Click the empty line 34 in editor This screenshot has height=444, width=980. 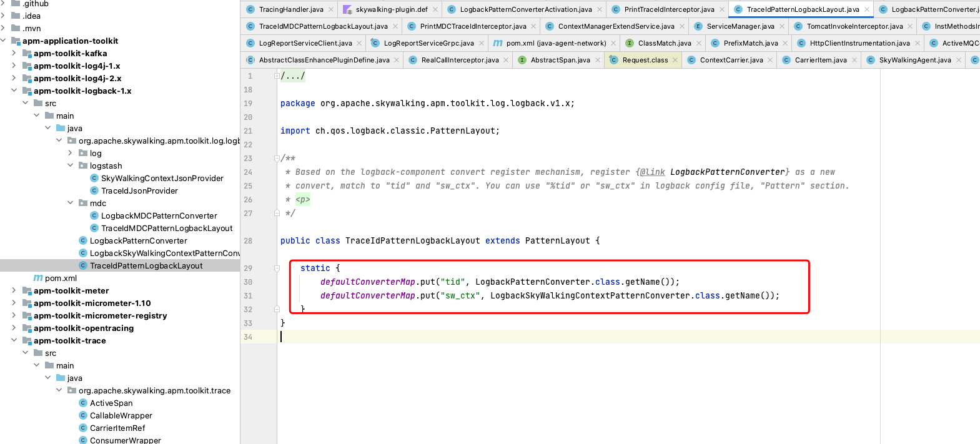tap(562, 337)
